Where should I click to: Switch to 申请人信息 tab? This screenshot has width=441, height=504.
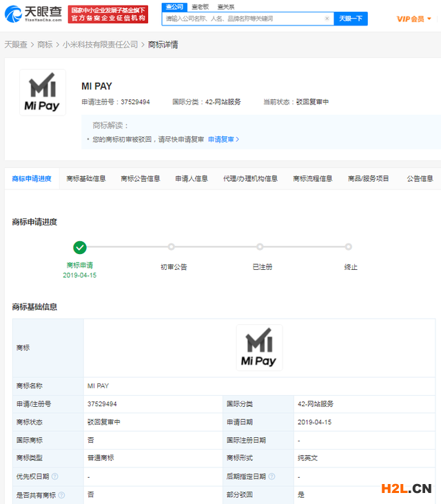(x=192, y=178)
